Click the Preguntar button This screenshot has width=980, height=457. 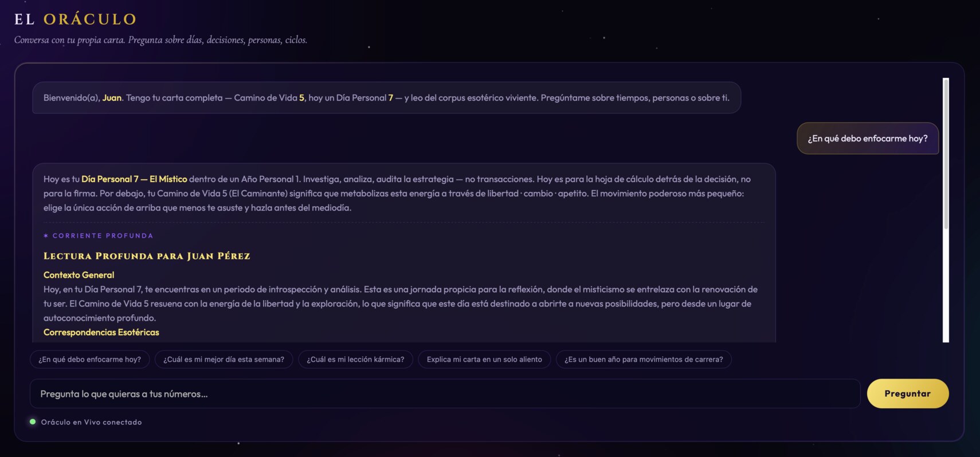click(907, 393)
